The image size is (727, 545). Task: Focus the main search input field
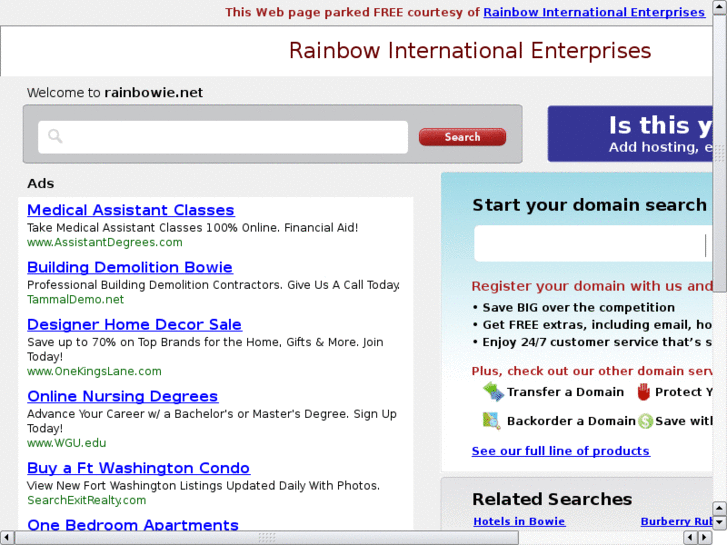coord(223,137)
